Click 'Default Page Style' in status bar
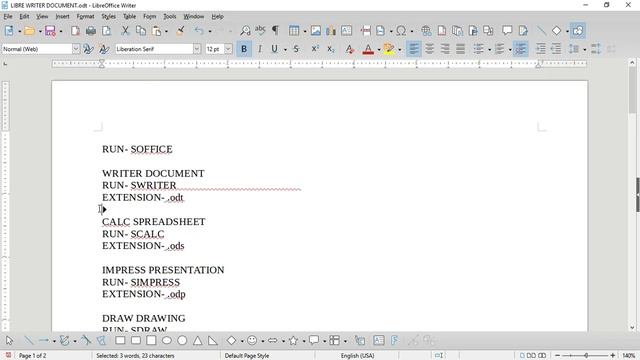The height and width of the screenshot is (360, 640). pos(247,356)
